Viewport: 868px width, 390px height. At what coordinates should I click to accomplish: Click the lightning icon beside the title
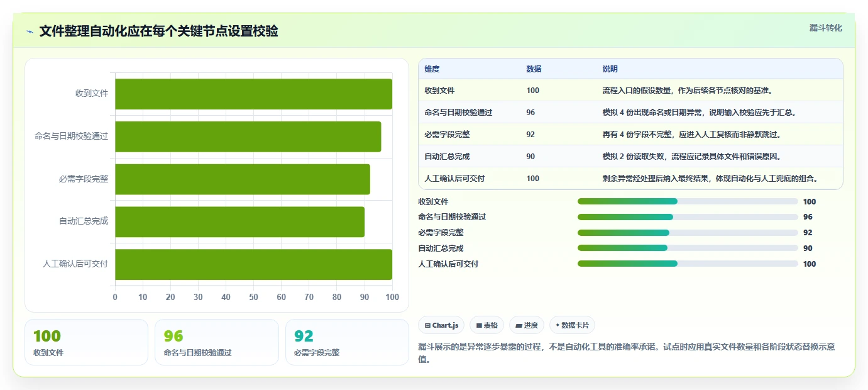(x=30, y=31)
